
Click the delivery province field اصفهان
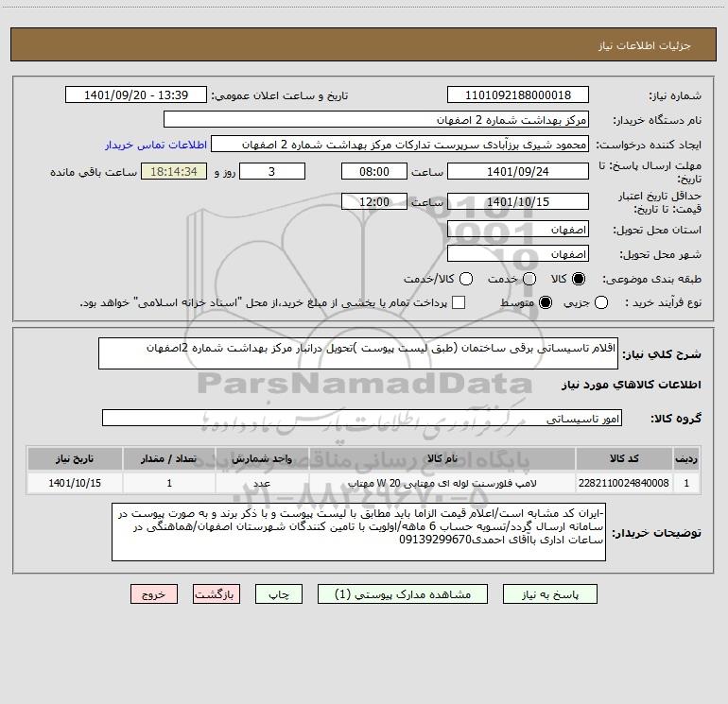point(518,230)
